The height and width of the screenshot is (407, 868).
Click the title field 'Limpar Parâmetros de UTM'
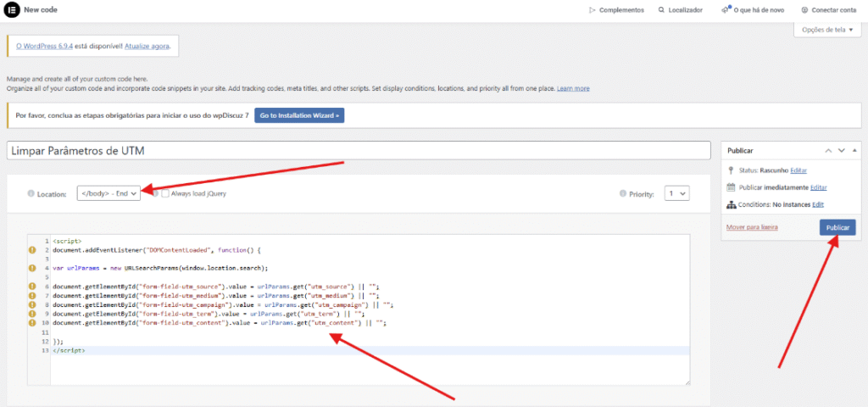coord(358,150)
